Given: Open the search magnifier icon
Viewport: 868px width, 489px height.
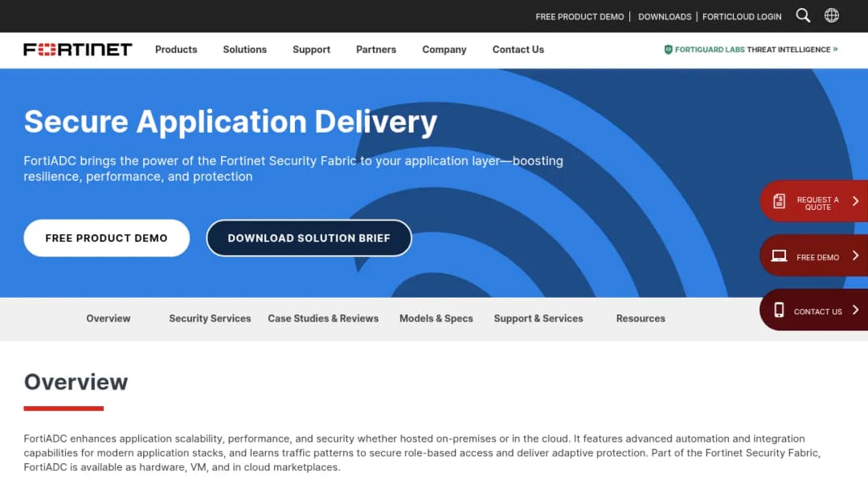Looking at the screenshot, I should click(x=803, y=15).
